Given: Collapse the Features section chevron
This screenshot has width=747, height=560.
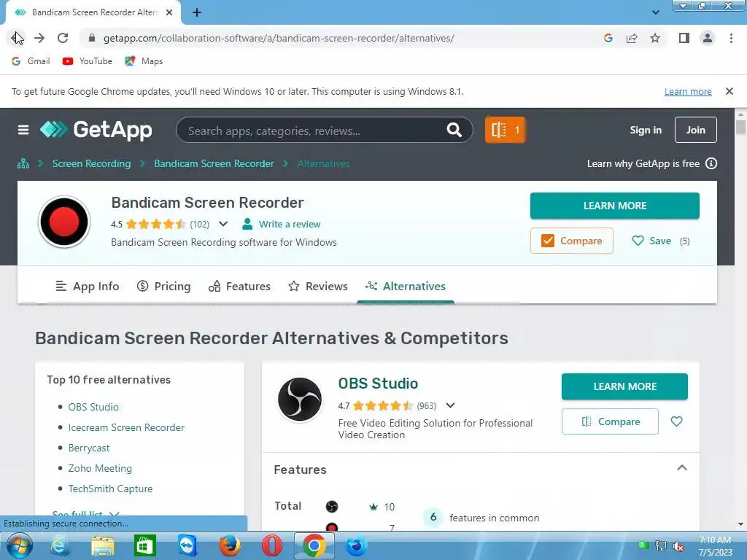Looking at the screenshot, I should (682, 467).
